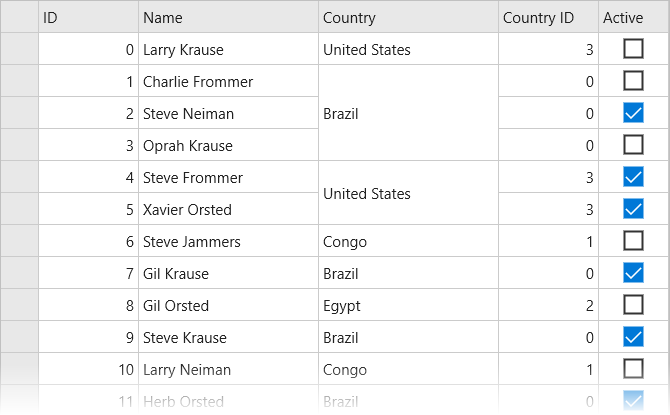Toggle Active checkbox for Oprah Krause
Screen dimensions: 670x415
633,145
